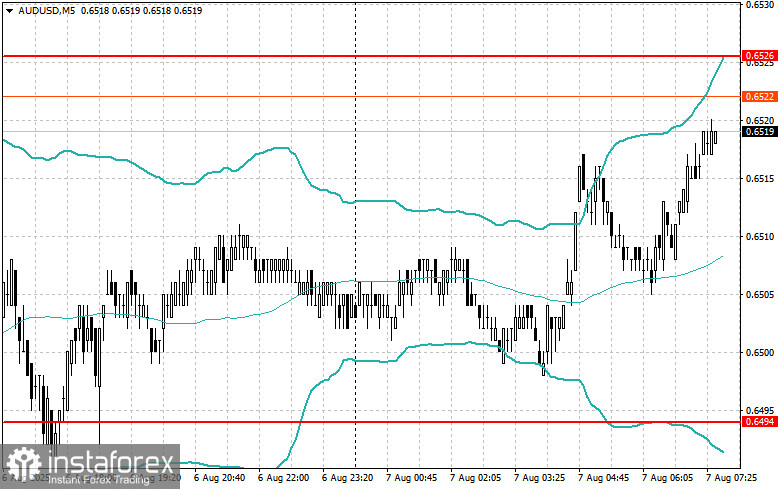Select the 0.6500 price scale value
781x489 pixels.
[x=760, y=353]
